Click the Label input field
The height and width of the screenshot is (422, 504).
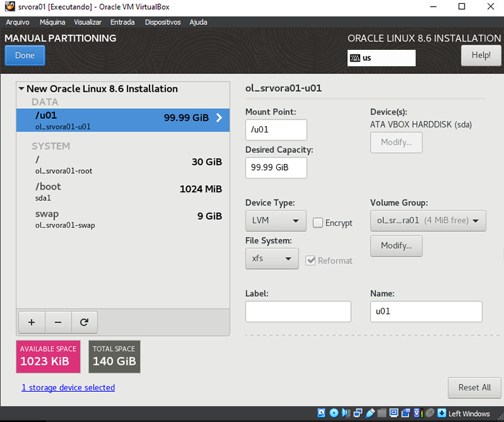299,312
